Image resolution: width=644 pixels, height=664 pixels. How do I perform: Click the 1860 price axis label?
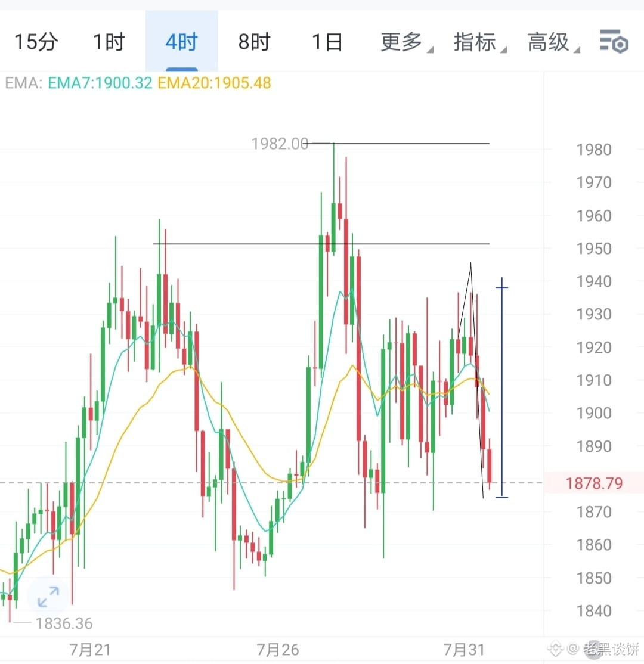click(x=593, y=545)
